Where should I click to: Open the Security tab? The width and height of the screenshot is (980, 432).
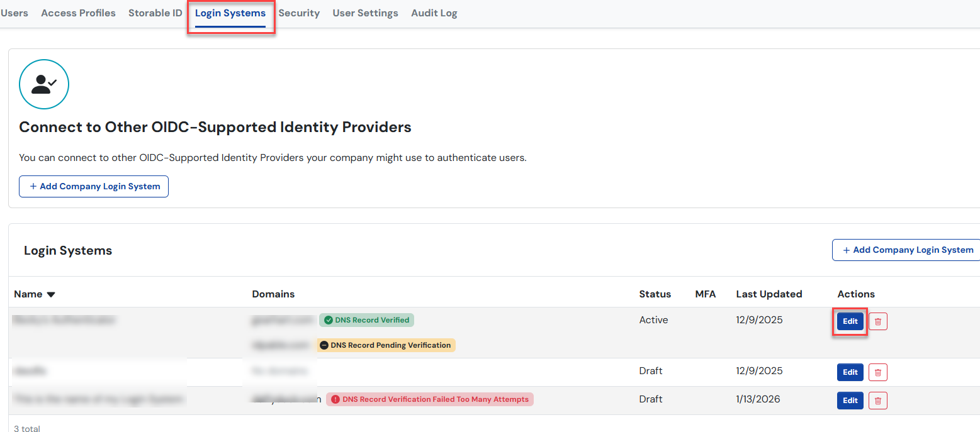299,13
